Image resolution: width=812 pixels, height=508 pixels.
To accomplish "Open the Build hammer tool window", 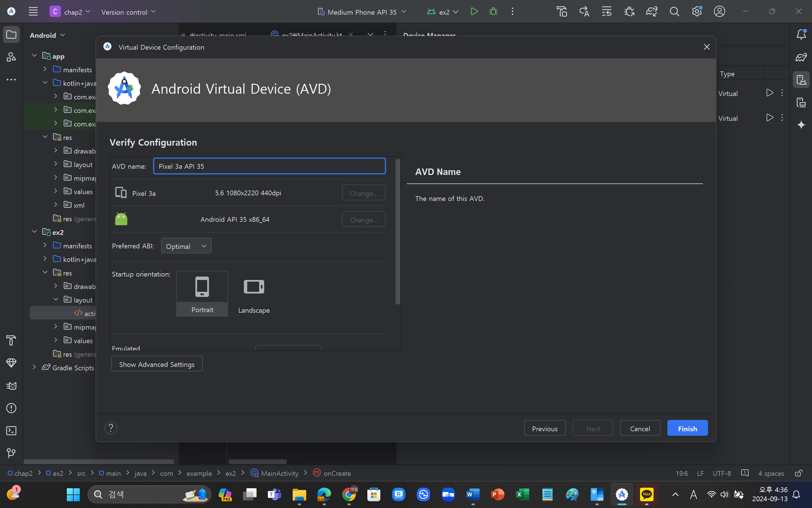I will click(x=11, y=340).
